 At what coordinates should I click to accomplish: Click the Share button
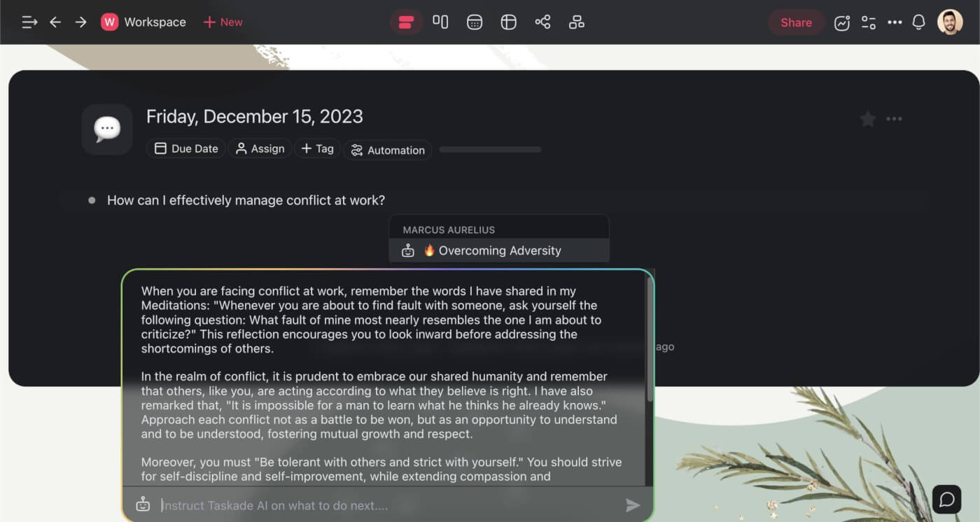795,22
